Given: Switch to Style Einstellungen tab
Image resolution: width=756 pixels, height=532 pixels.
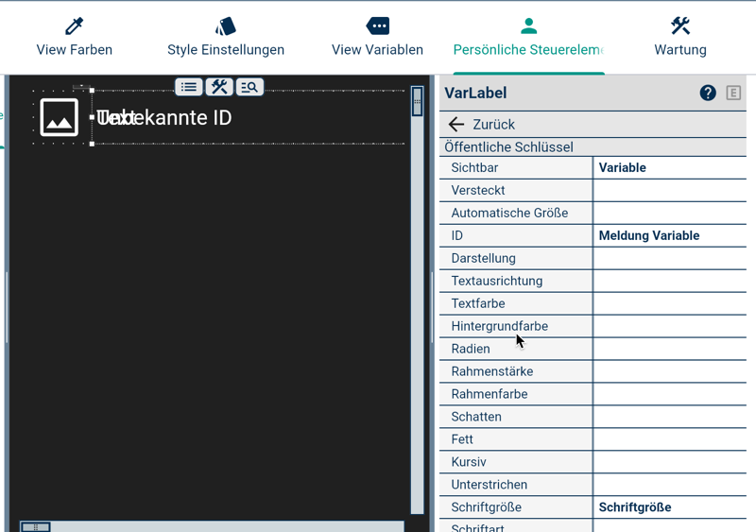Looking at the screenshot, I should 226,38.
